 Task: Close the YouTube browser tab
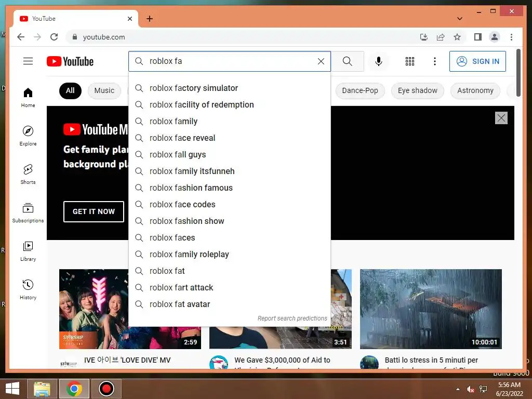(x=129, y=19)
